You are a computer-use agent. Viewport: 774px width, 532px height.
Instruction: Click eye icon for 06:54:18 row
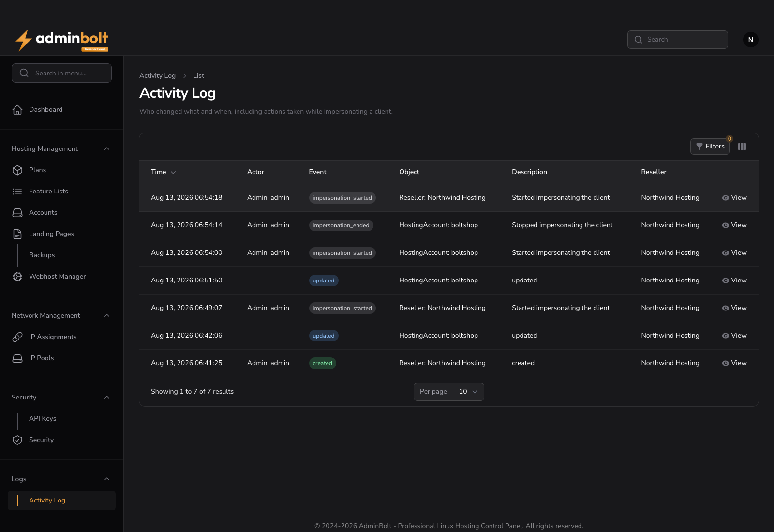tap(726, 198)
